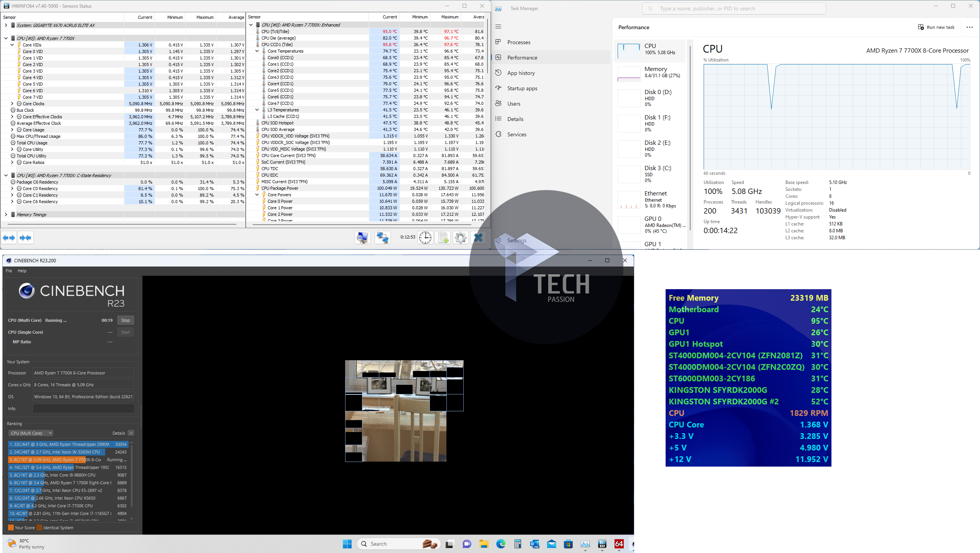
Task: Open the Cinebench File menu
Action: (x=9, y=271)
